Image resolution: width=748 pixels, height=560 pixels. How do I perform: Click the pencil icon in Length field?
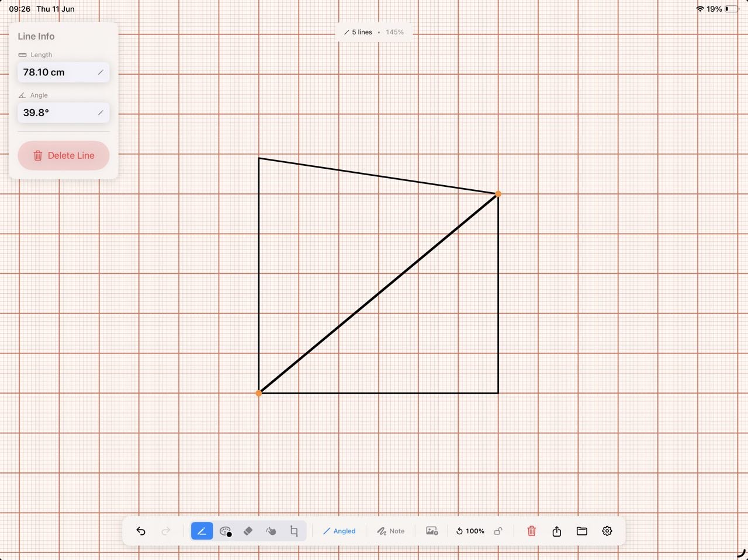[x=101, y=72]
